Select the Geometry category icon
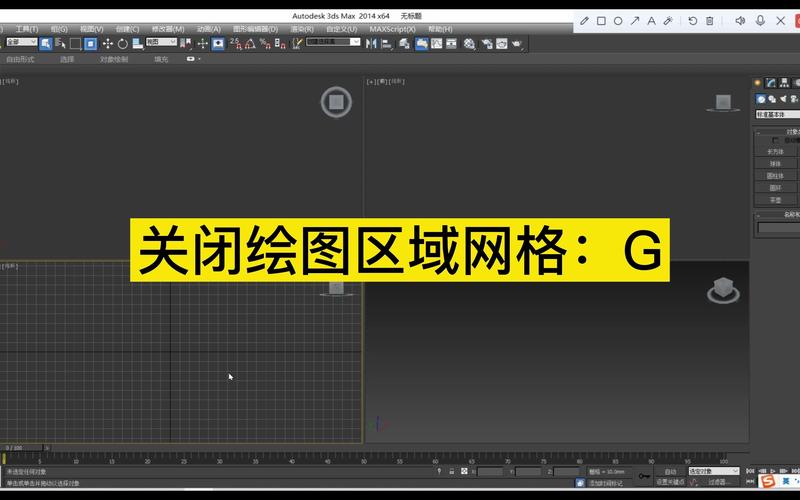The width and height of the screenshot is (800, 500). coord(761,99)
